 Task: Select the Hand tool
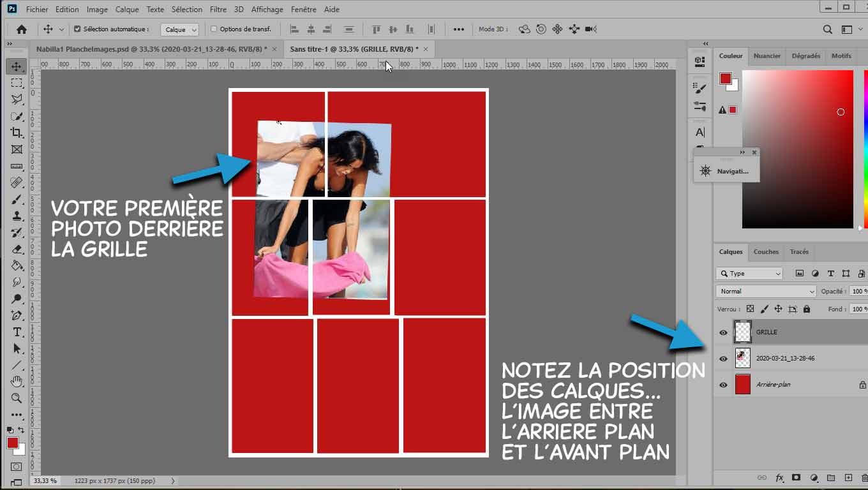click(17, 382)
